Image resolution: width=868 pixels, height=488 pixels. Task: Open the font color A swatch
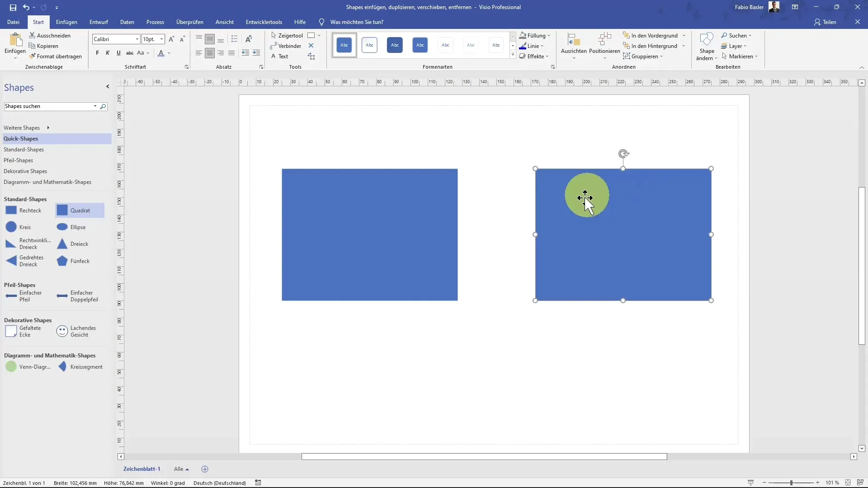click(161, 53)
